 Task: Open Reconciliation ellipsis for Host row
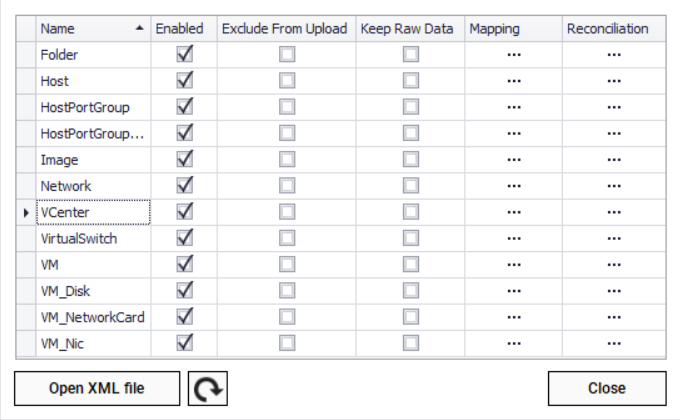pos(613,81)
